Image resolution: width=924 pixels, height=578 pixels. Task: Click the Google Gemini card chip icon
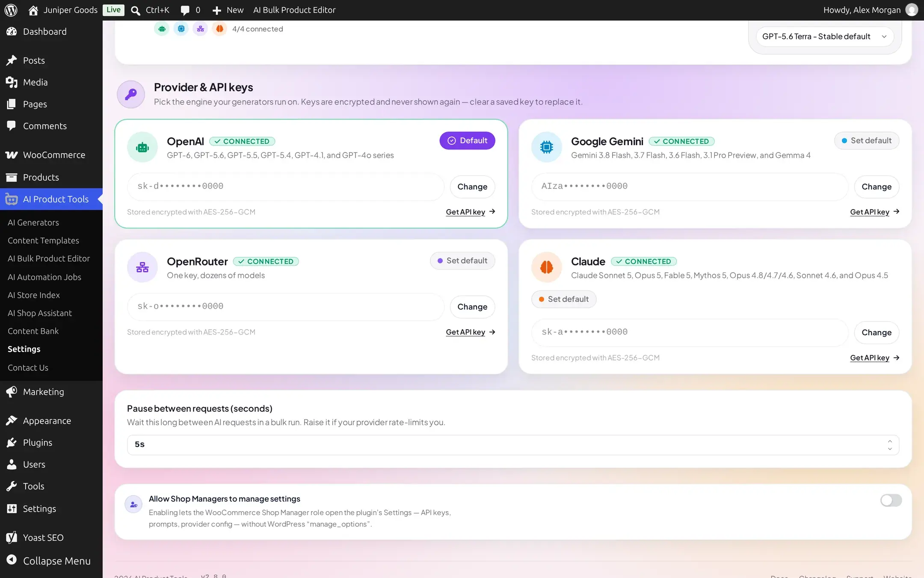547,147
